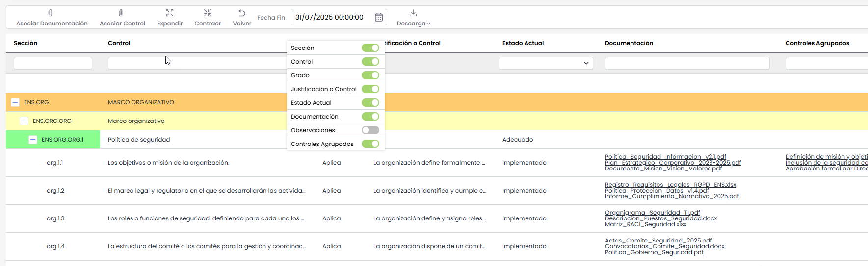Screen dimensions: 868x266
Task: Collapse the ENS.ORG section row
Action: coord(15,102)
